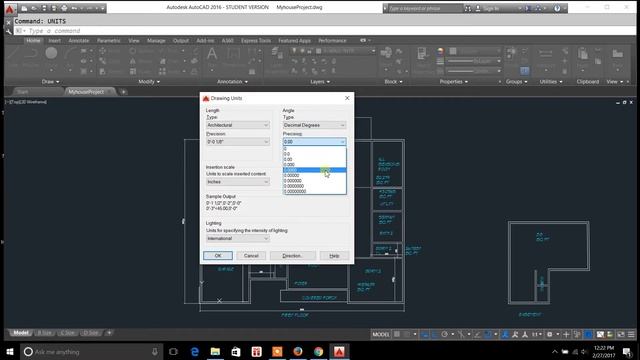Click the Direction... button
The width and height of the screenshot is (640, 360).
click(293, 256)
